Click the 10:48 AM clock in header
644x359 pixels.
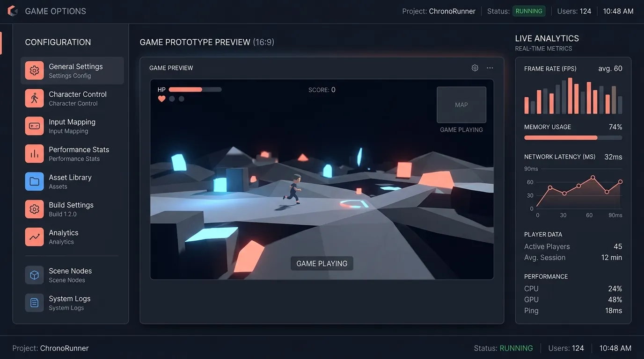click(618, 11)
